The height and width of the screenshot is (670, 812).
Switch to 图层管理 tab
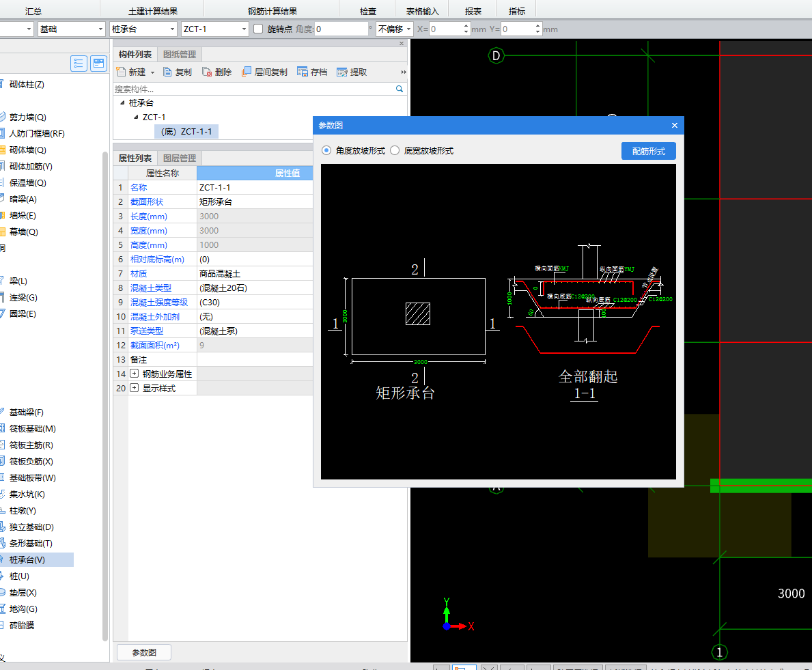[180, 158]
